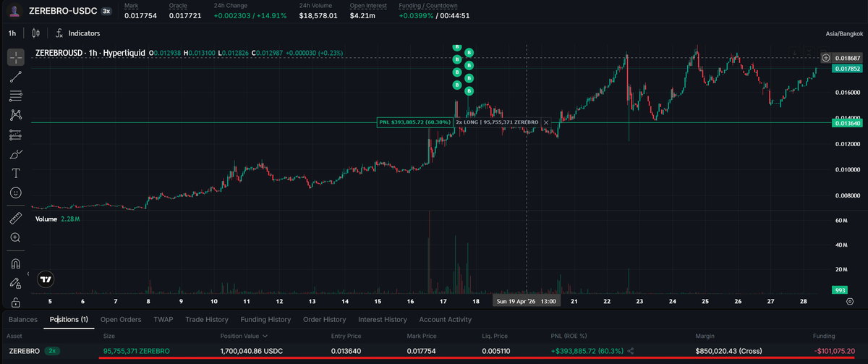Click the plus icon on price axis
Screen dimensions: 868x364
[826, 57]
